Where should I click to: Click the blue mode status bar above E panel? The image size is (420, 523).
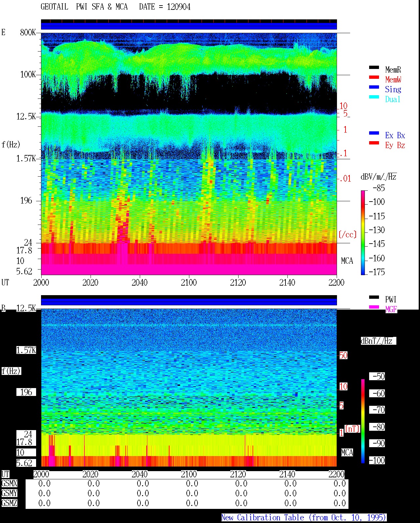[189, 26]
